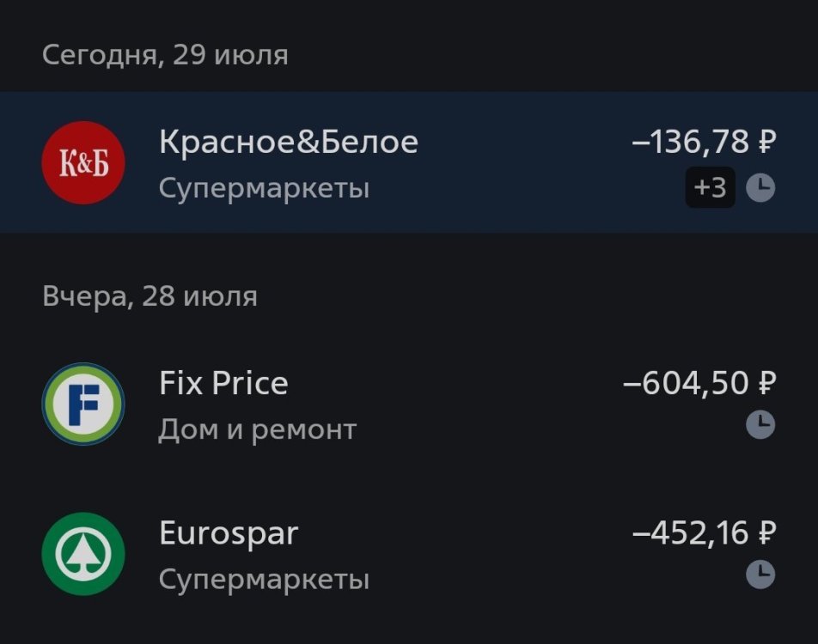
Task: Tap the Fix Price store logo
Action: 83,404
